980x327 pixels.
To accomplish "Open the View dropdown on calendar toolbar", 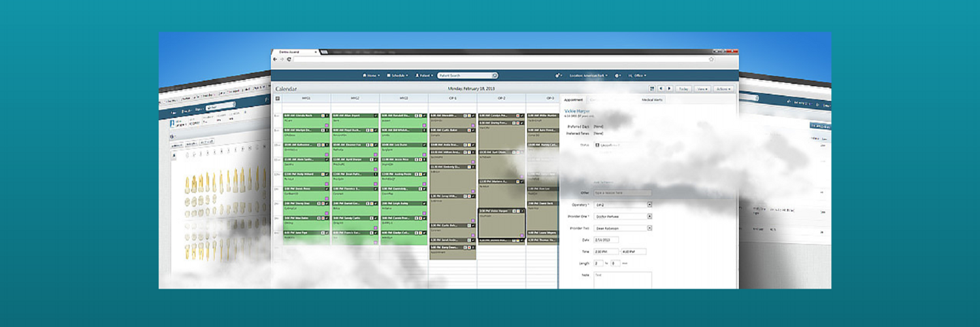I will [x=702, y=88].
